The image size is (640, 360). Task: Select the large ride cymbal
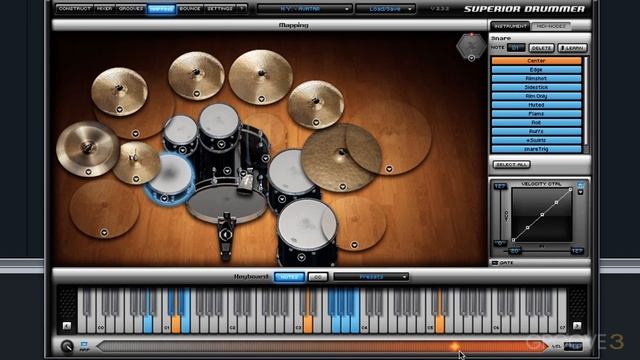tap(341, 157)
